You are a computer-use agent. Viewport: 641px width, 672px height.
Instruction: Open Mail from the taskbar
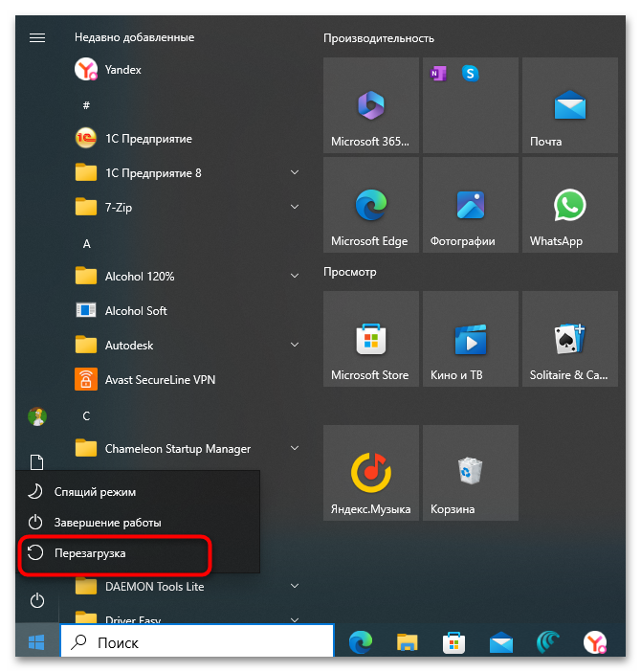tap(501, 642)
